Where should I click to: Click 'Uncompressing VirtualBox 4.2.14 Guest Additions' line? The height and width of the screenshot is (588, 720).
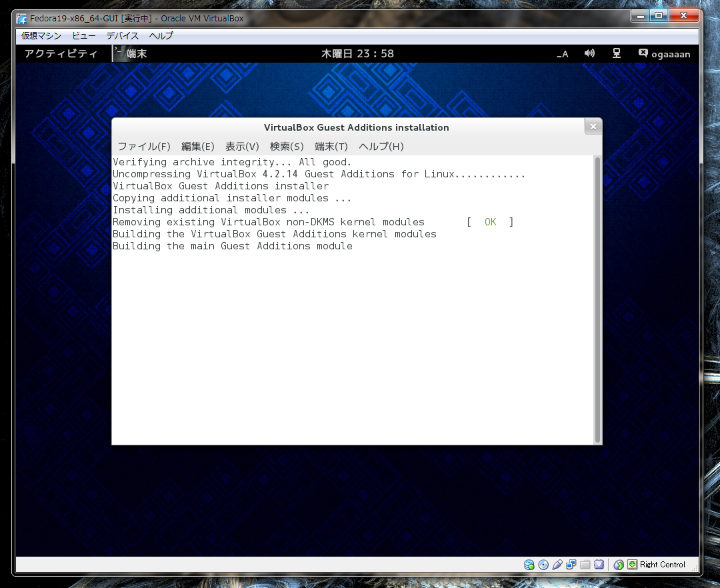(x=319, y=174)
